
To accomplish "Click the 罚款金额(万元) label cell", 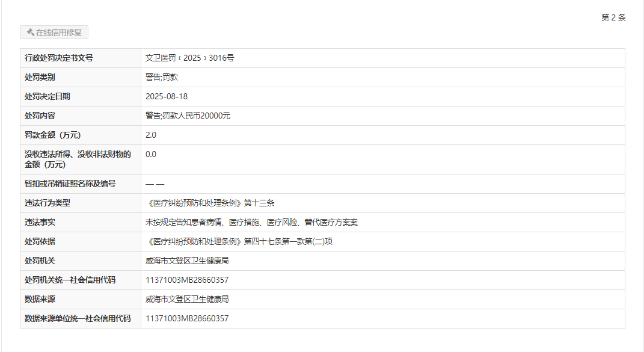I will point(52,135).
